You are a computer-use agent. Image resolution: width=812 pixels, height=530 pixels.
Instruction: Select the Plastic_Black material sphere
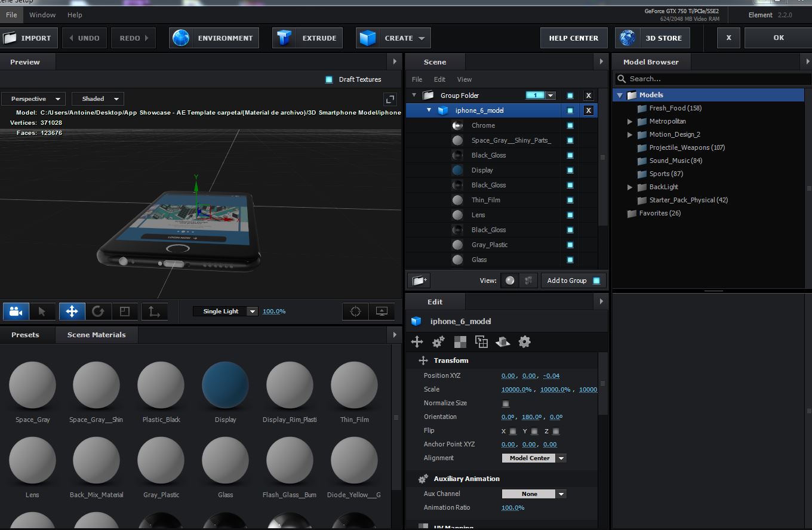coord(161,385)
